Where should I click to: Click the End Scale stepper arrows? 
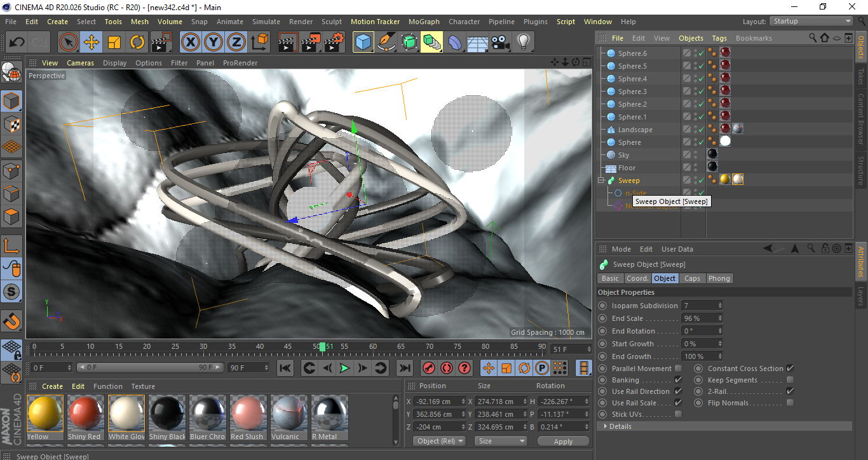coord(719,318)
